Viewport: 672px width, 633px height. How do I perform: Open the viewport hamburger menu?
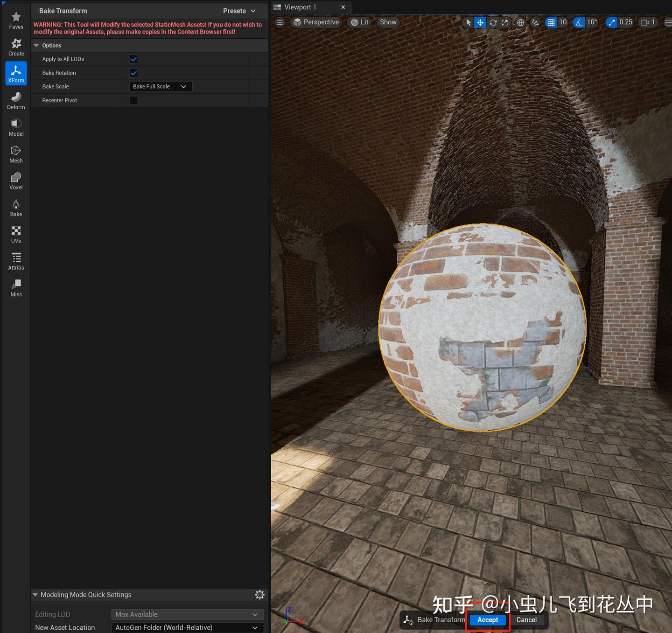point(279,22)
